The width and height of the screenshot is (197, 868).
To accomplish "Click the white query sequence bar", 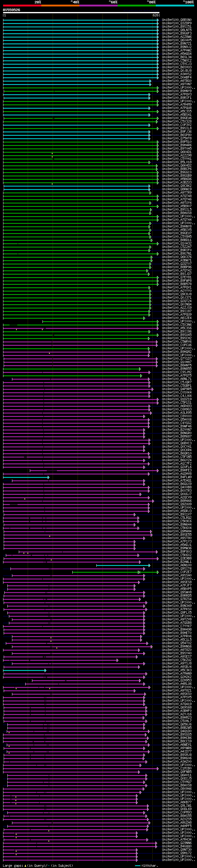I will tap(81, 13).
